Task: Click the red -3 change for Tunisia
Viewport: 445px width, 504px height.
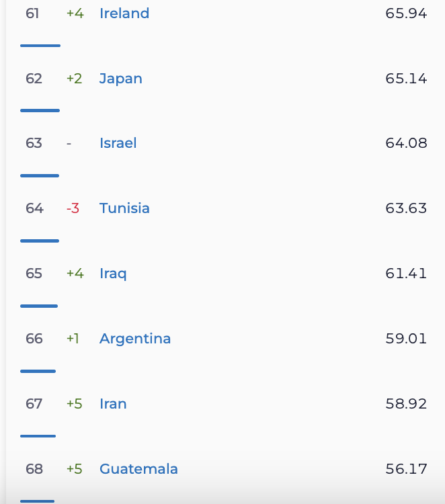Action: [x=73, y=208]
